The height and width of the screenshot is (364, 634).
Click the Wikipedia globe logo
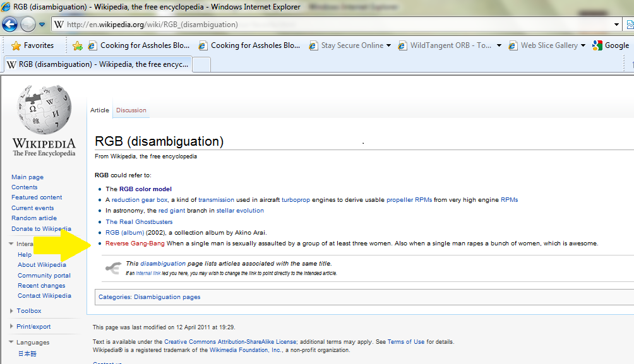44,110
